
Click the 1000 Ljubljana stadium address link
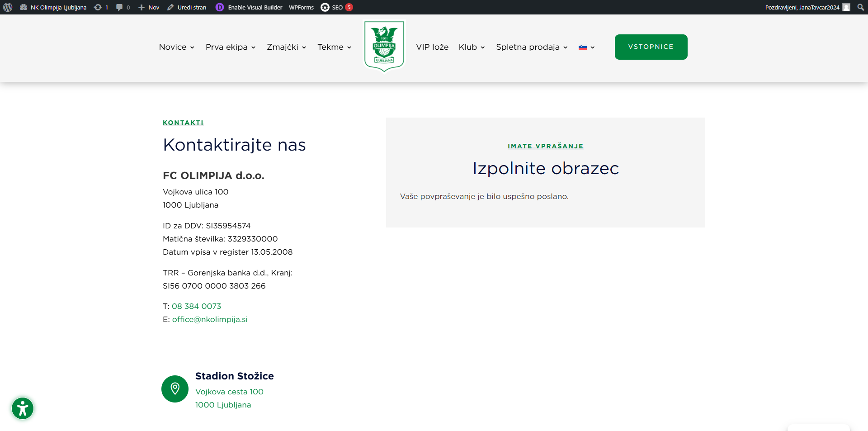pos(223,405)
